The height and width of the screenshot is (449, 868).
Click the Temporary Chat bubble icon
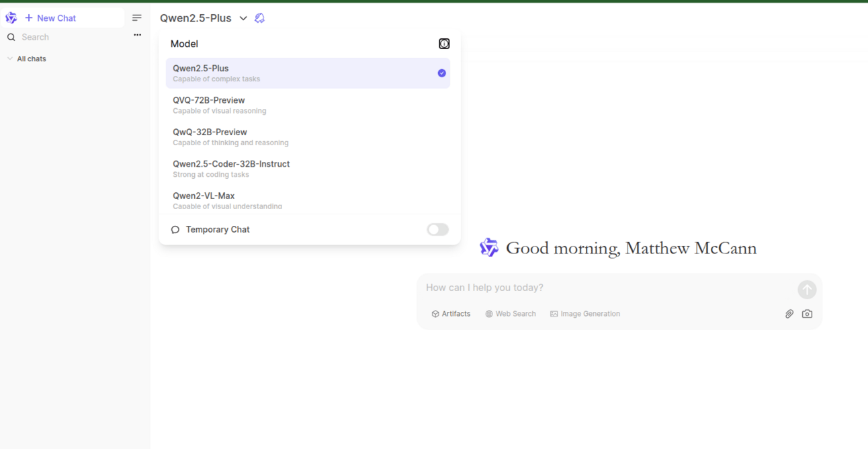click(175, 230)
